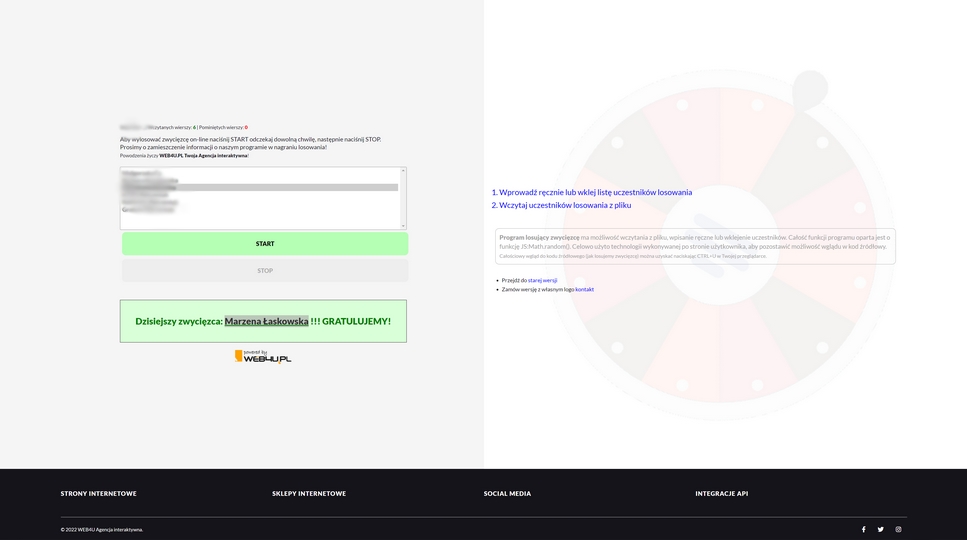Click the 'WEB4U.PL Twoja Agencja interaktywna' bold text
Screen dimensions: 967x540
[x=203, y=155]
